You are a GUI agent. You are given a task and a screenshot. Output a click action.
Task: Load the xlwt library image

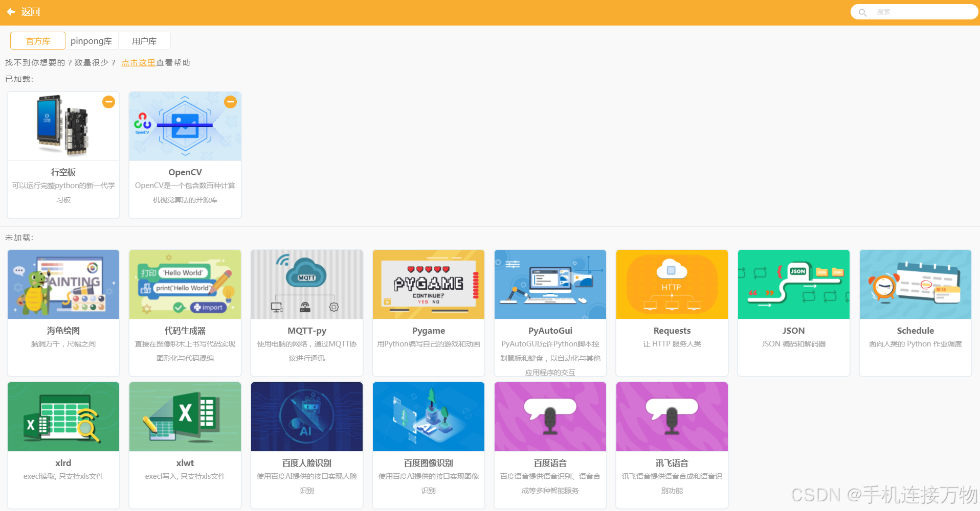[x=185, y=416]
